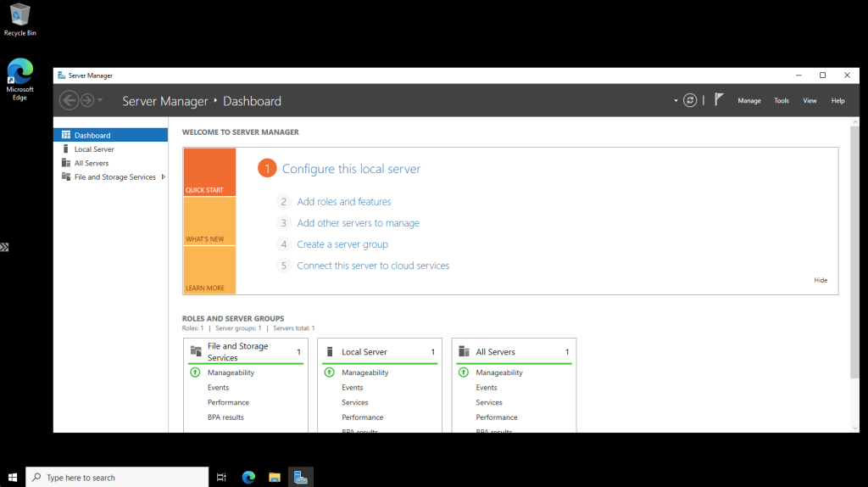The height and width of the screenshot is (487, 868).
Task: Click Add roles and features
Action: coord(344,202)
